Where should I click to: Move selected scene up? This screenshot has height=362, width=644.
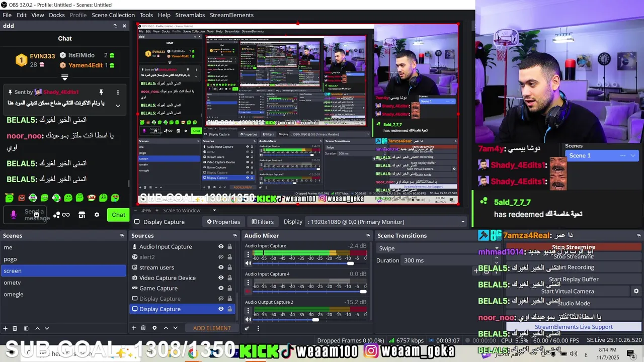(x=37, y=328)
